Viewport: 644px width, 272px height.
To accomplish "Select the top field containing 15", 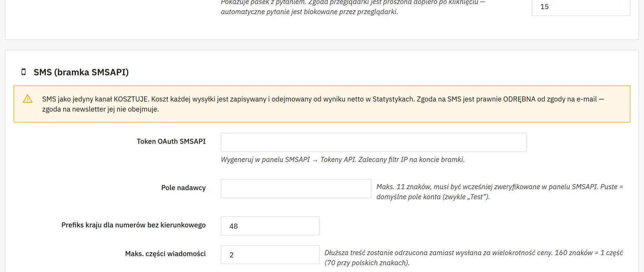I will tap(581, 7).
